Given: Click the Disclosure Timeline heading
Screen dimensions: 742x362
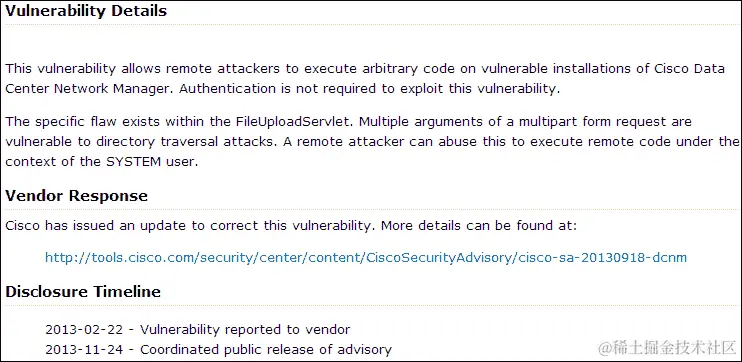Looking at the screenshot, I should 83,291.
